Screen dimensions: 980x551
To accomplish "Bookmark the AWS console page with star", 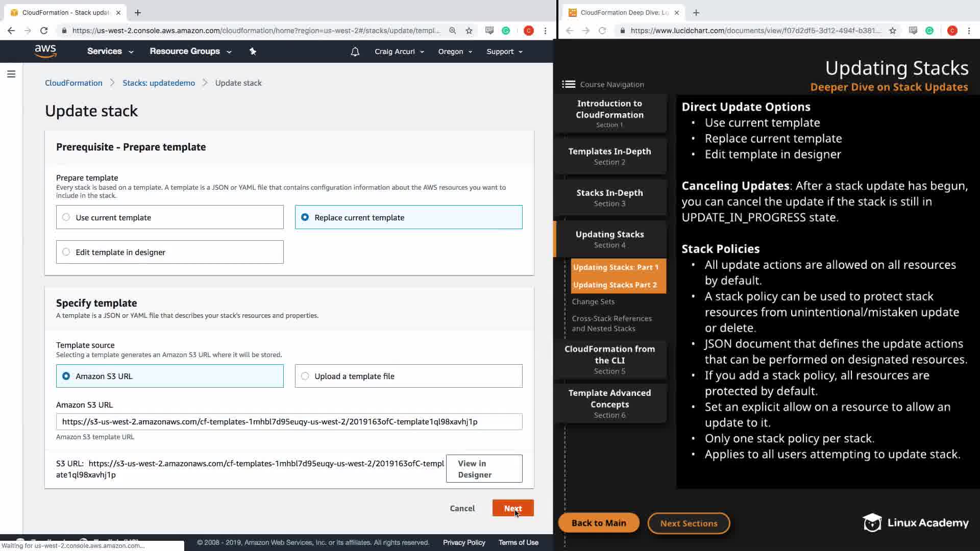I will click(x=469, y=31).
